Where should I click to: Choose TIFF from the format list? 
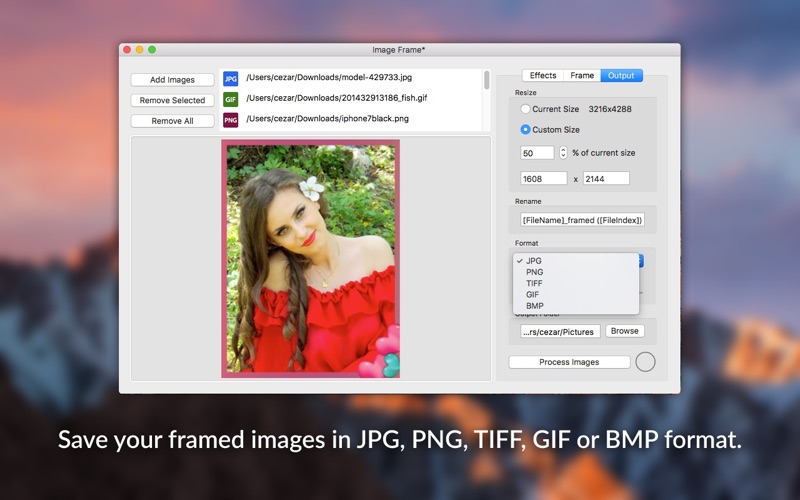[535, 283]
